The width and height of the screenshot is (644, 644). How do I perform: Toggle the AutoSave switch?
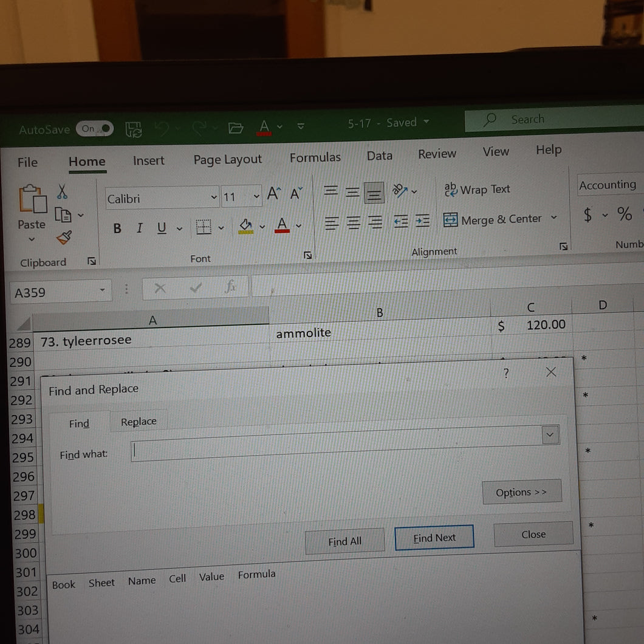(94, 129)
